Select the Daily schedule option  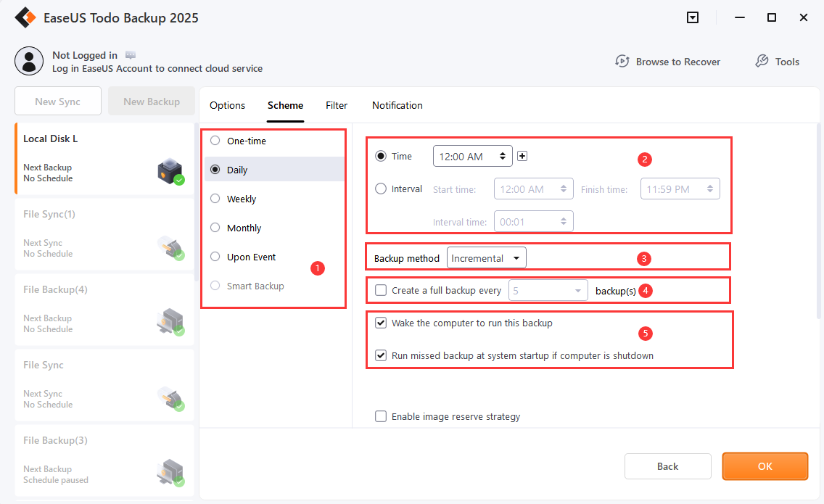[x=215, y=169]
